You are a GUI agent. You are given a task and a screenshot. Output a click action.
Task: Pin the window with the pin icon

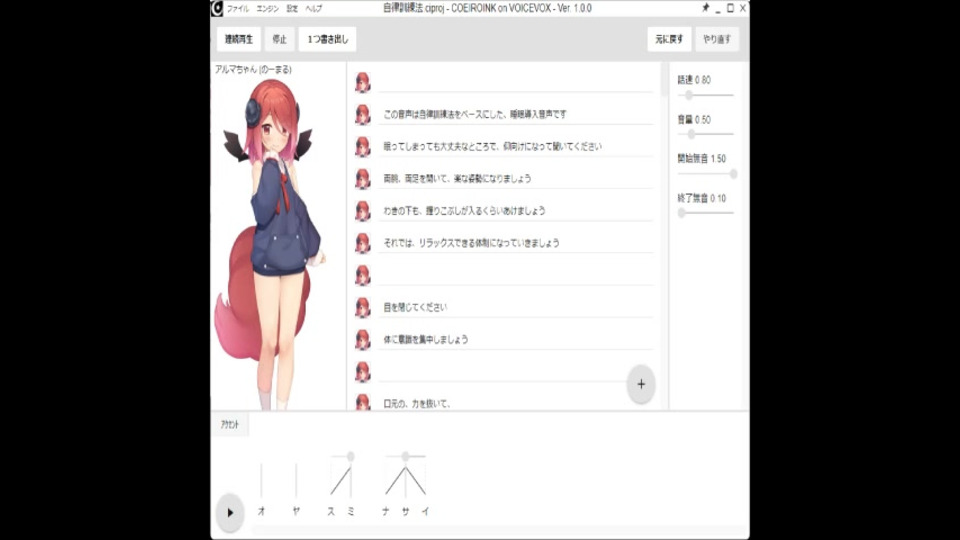pyautogui.click(x=705, y=8)
